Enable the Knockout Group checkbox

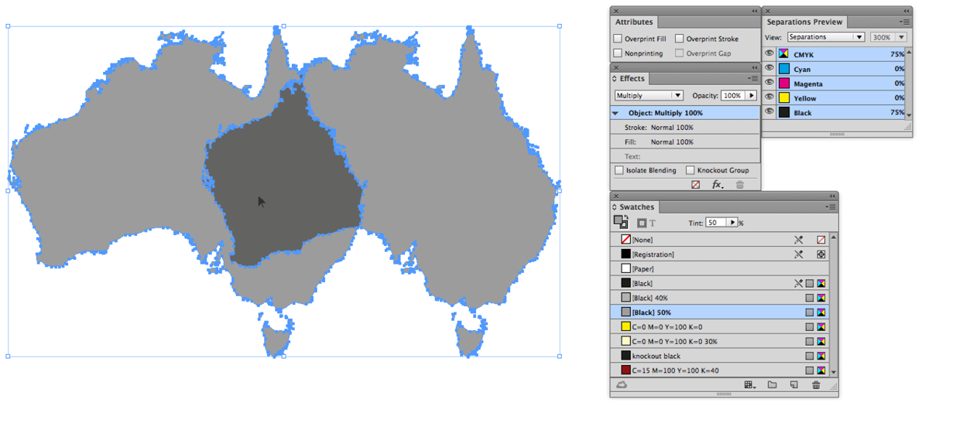pyautogui.click(x=690, y=170)
